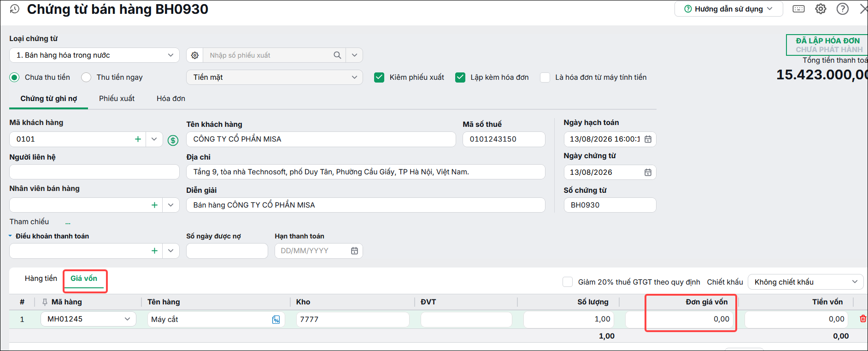Click the ĐVT cell in row 1

[466, 319]
